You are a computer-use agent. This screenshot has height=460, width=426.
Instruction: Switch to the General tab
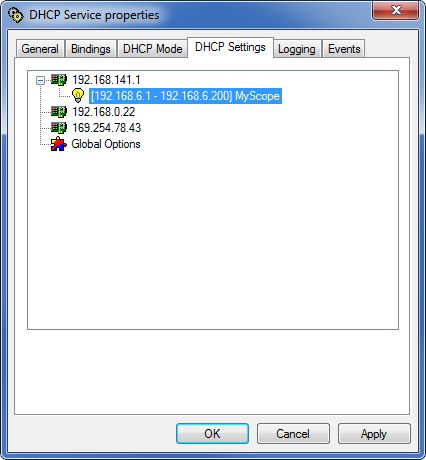point(40,49)
